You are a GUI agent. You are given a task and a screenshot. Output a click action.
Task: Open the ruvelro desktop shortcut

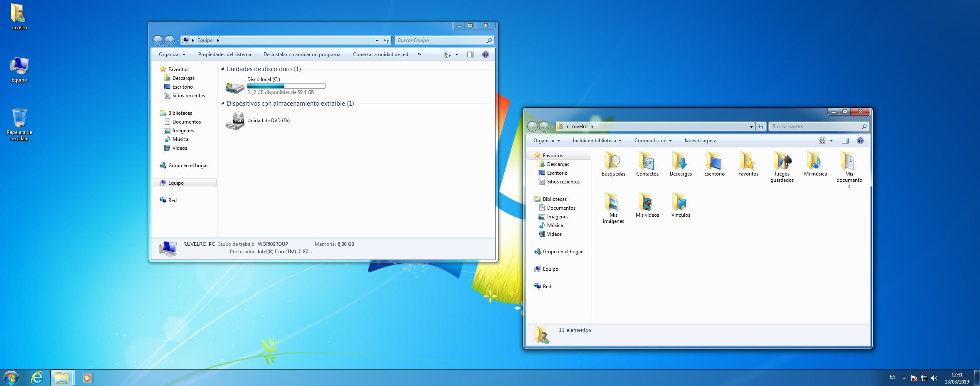tap(19, 17)
